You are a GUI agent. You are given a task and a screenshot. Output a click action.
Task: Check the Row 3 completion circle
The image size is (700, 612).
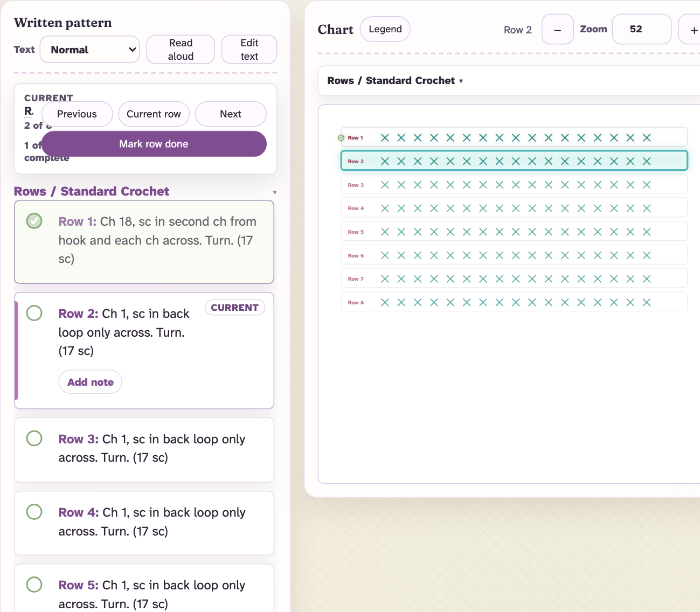(34, 439)
